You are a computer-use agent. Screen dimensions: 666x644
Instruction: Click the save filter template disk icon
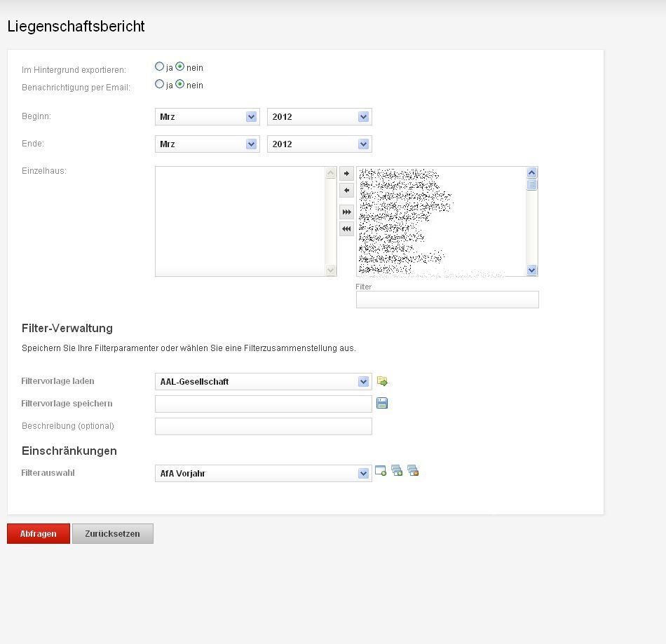382,403
